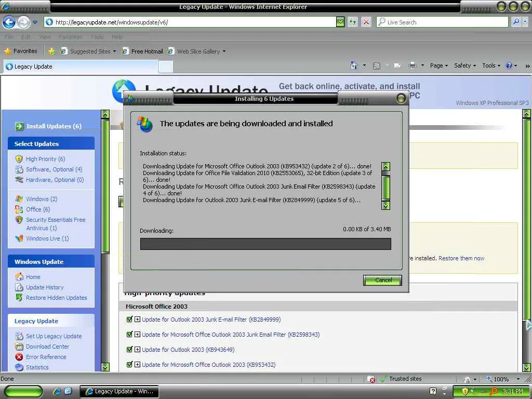Uncheck update KB2849999 Junk E-mail Filter

pos(129,320)
